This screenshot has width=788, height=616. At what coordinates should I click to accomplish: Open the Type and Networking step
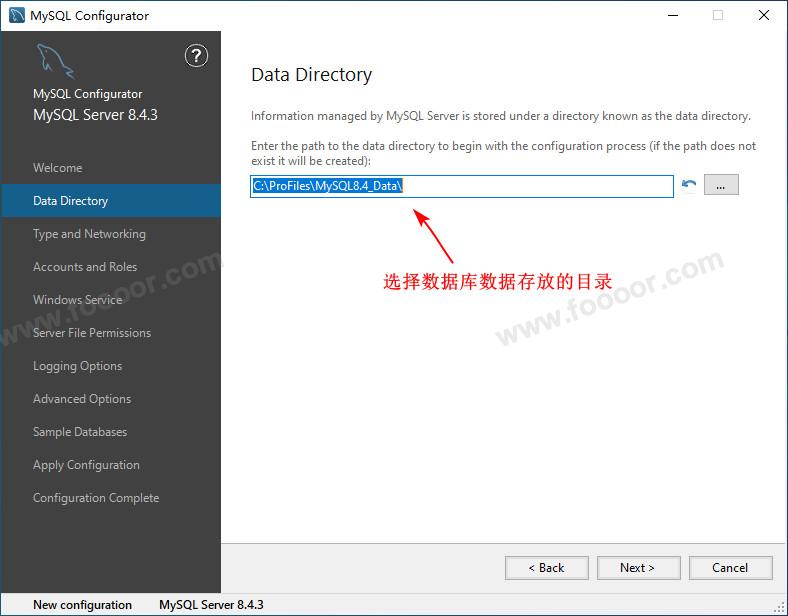(x=89, y=234)
